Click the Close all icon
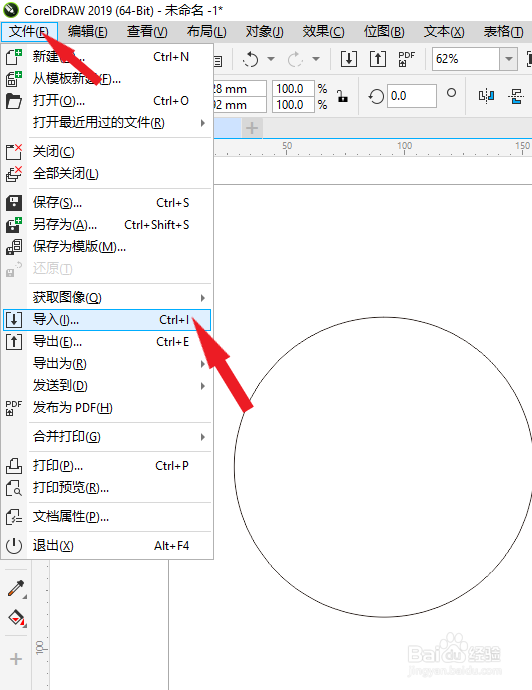The image size is (532, 690). click(x=14, y=174)
